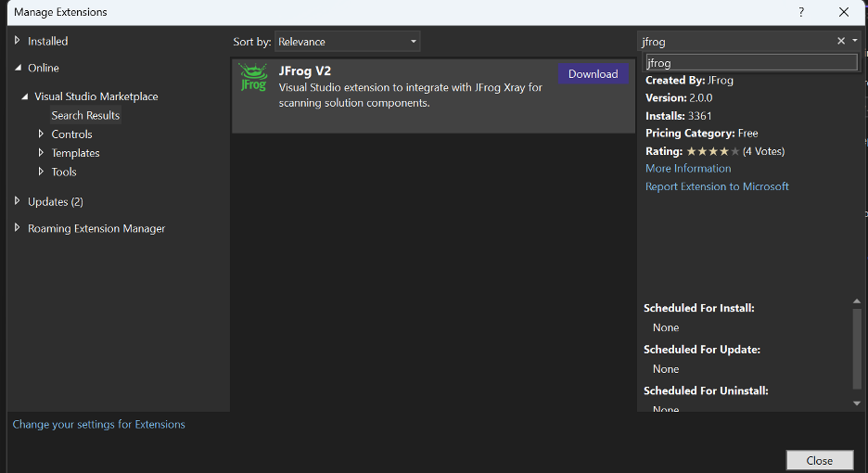868x473 pixels.
Task: Click Report Extension to Microsoft link
Action: pyautogui.click(x=717, y=186)
